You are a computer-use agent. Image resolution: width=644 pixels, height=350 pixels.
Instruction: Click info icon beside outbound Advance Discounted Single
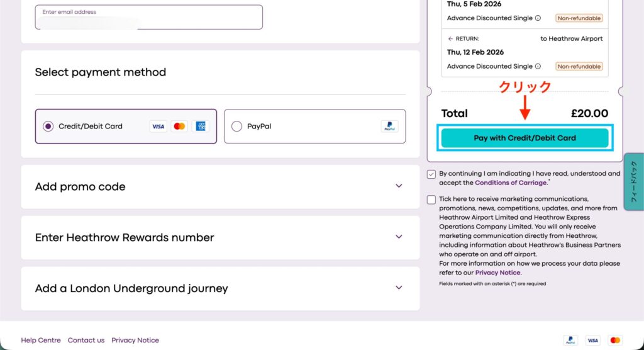538,18
